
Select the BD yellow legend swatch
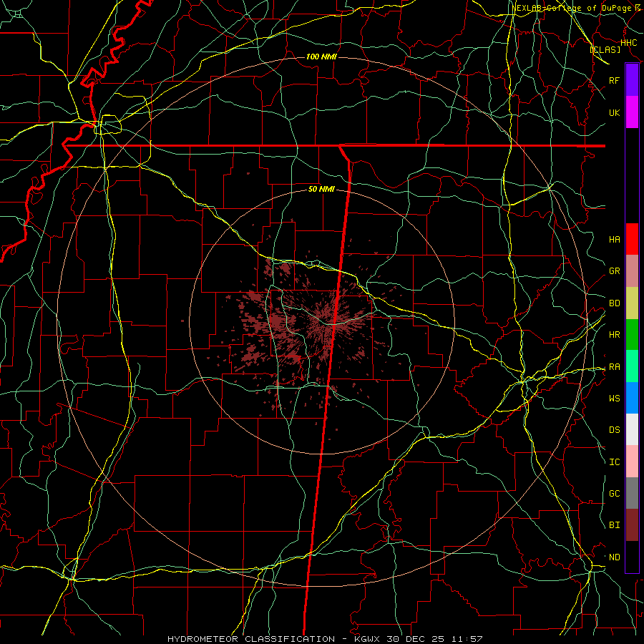pyautogui.click(x=632, y=303)
